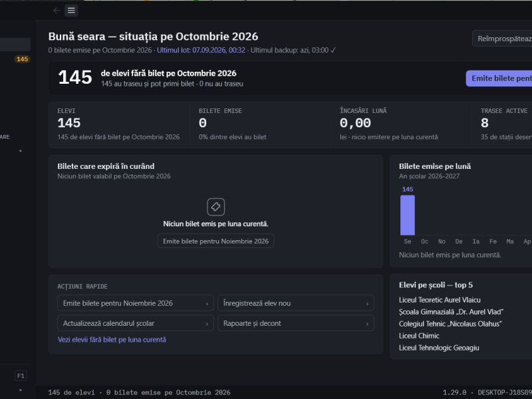Toggle the hamburger menu button
532x399 pixels.
71,11
